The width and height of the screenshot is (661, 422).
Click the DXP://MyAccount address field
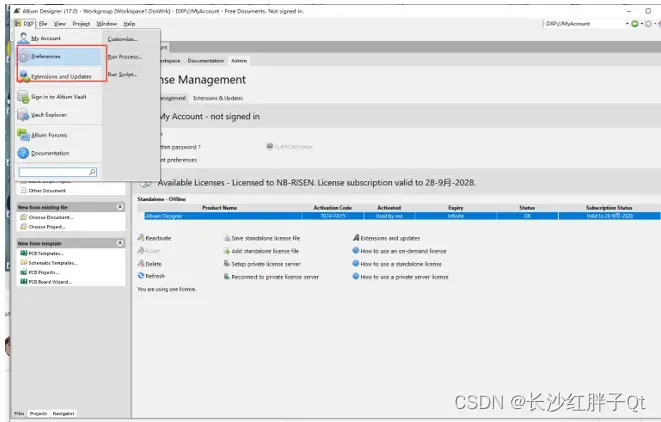coord(584,24)
